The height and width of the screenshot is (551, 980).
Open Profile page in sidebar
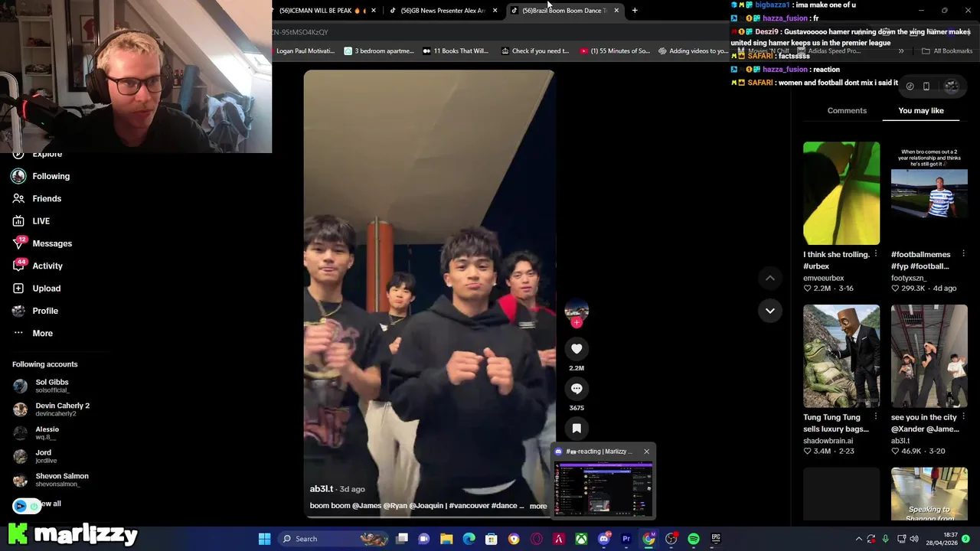click(35, 311)
